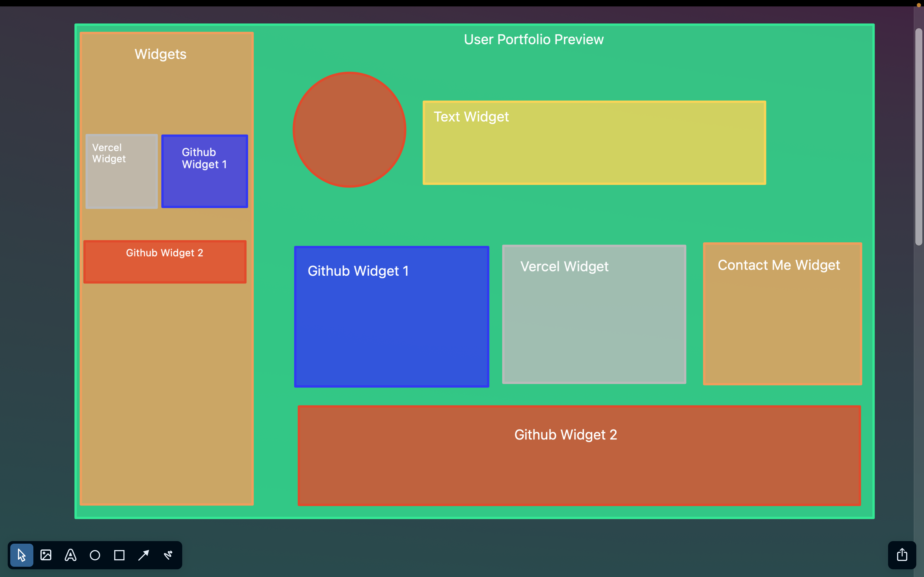Enable the freehand scribble tool
924x577 pixels.
tap(168, 555)
